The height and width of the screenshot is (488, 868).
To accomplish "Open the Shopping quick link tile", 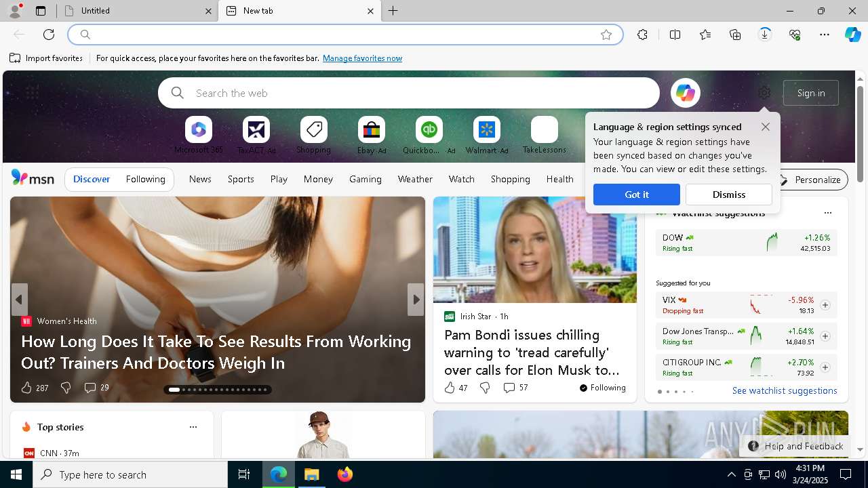I will pos(313,136).
